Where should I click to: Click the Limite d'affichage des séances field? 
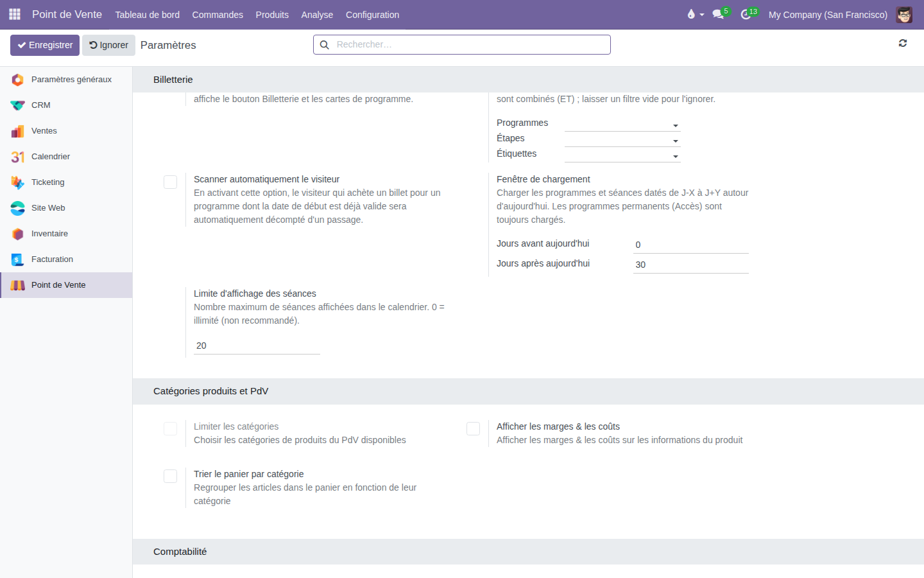(257, 346)
